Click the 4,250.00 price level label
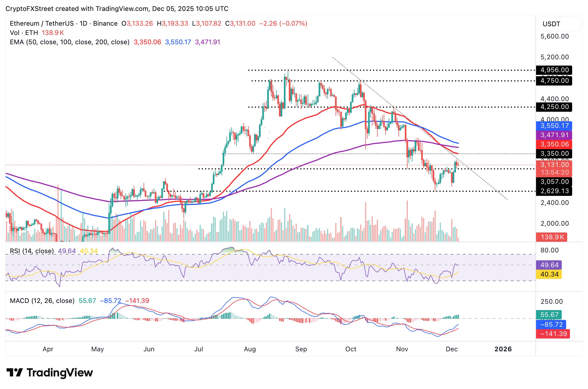588x389 pixels. [x=554, y=107]
